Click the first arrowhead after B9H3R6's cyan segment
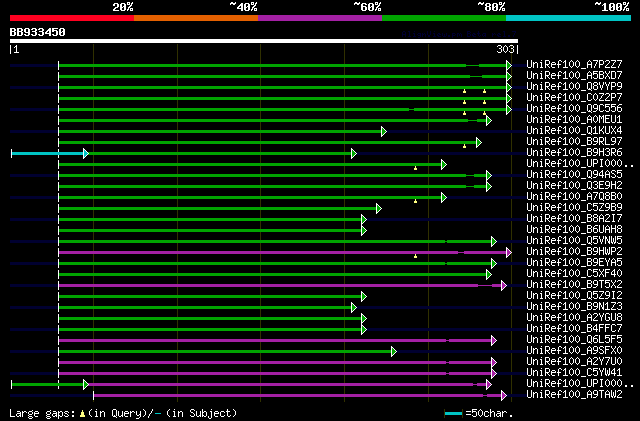Viewport: 640px width, 421px height. pyautogui.click(x=86, y=154)
